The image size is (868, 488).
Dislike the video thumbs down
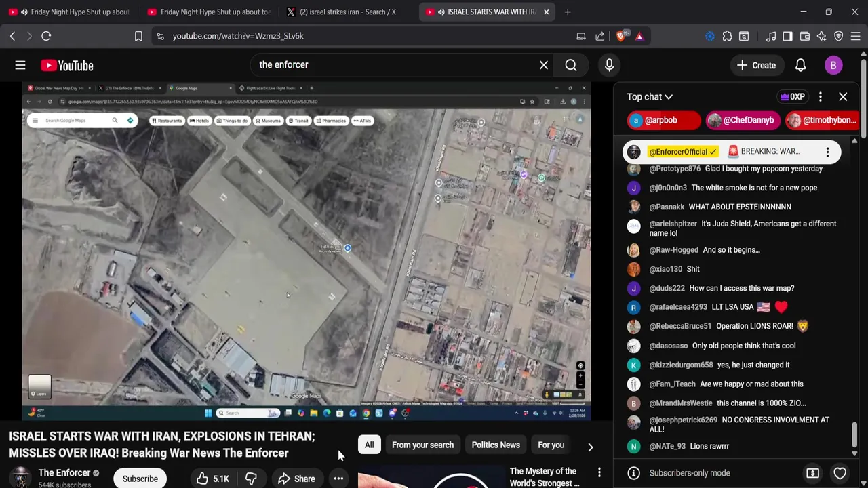click(251, 479)
